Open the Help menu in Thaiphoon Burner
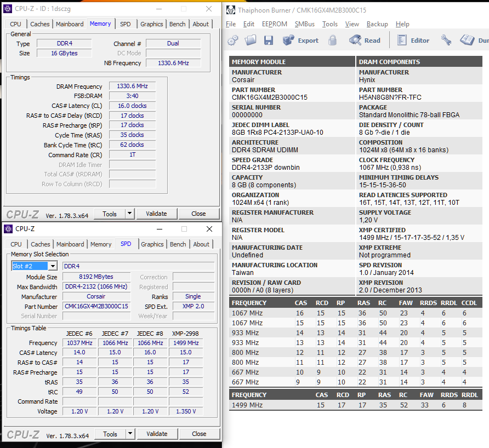The width and height of the screenshot is (489, 448). (402, 24)
